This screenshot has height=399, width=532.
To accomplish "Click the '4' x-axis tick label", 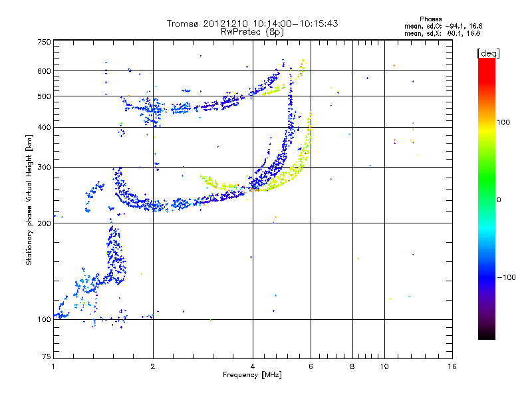I will click(x=253, y=366).
